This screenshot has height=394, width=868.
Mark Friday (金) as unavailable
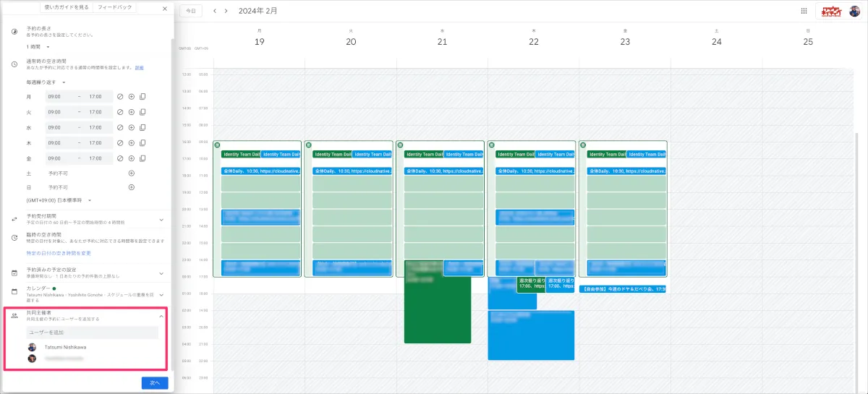point(120,158)
